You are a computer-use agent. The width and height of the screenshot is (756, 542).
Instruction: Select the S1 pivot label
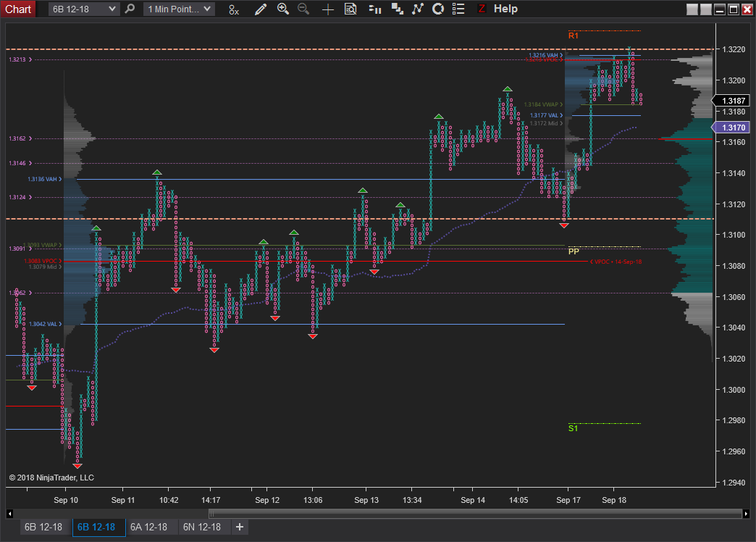(573, 428)
